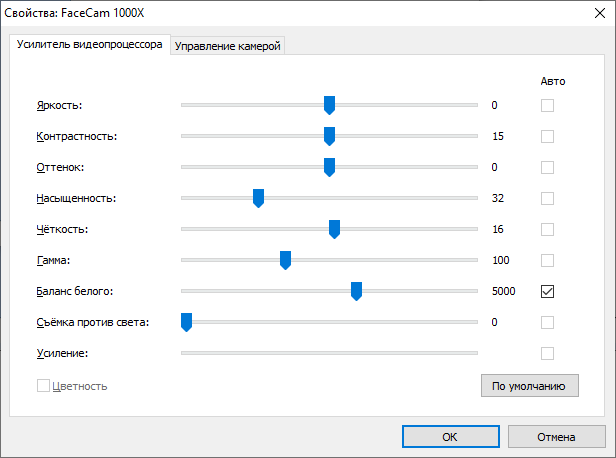Toggle the Auto checkbox for Контрастность
This screenshot has width=616, height=458.
pos(547,136)
